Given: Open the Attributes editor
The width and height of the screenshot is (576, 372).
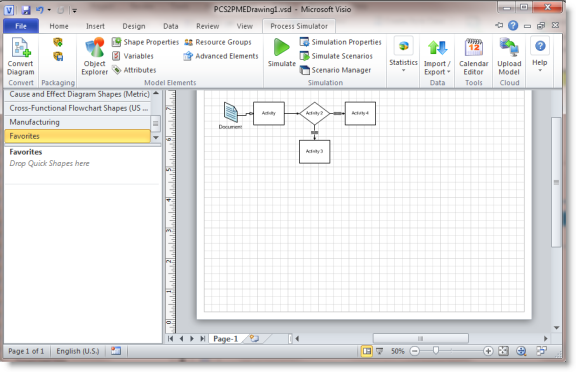Looking at the screenshot, I should pyautogui.click(x=134, y=70).
